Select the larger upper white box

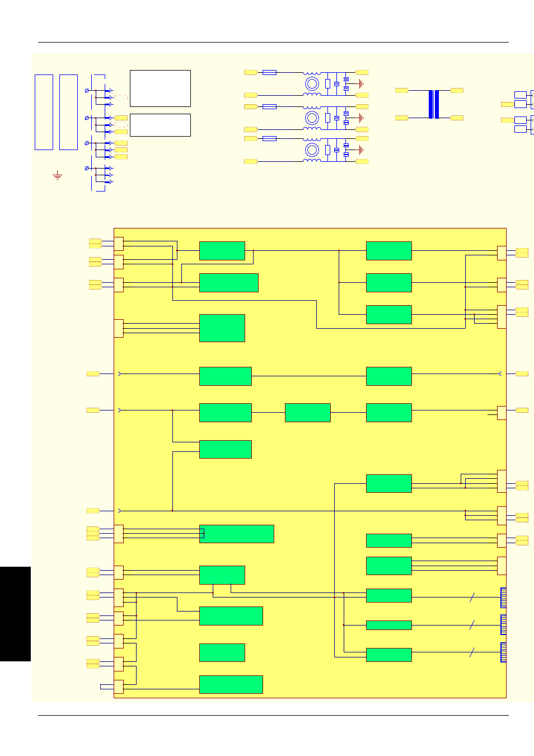click(x=160, y=88)
